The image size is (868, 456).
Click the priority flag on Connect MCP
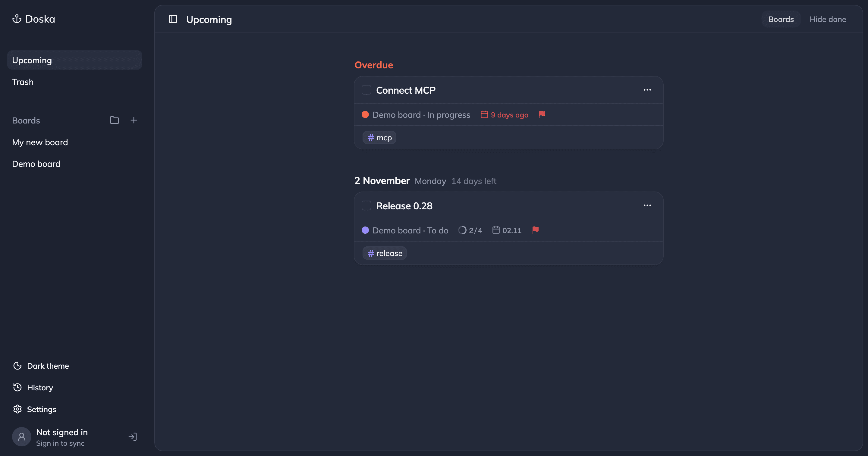click(542, 114)
